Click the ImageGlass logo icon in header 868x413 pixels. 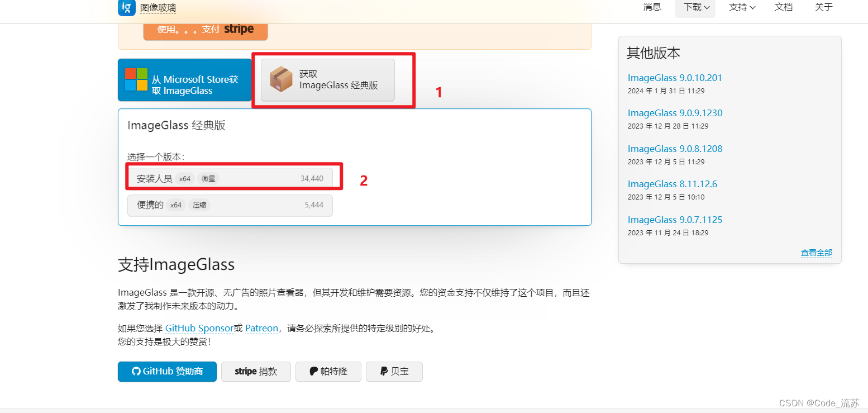127,7
